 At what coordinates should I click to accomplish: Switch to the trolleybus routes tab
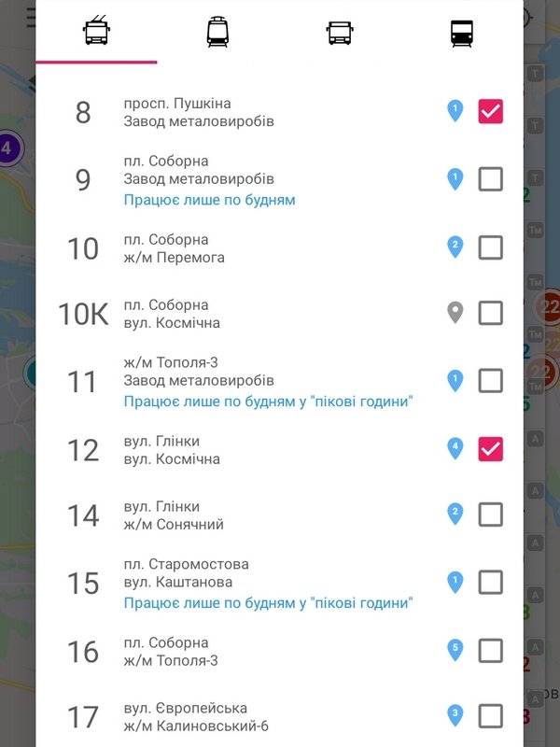click(x=96, y=33)
